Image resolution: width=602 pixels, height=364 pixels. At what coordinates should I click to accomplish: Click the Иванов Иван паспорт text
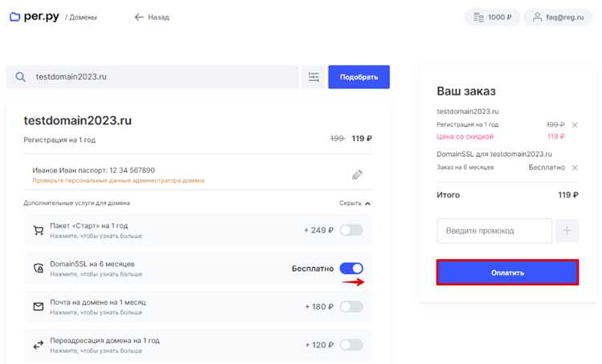click(94, 170)
